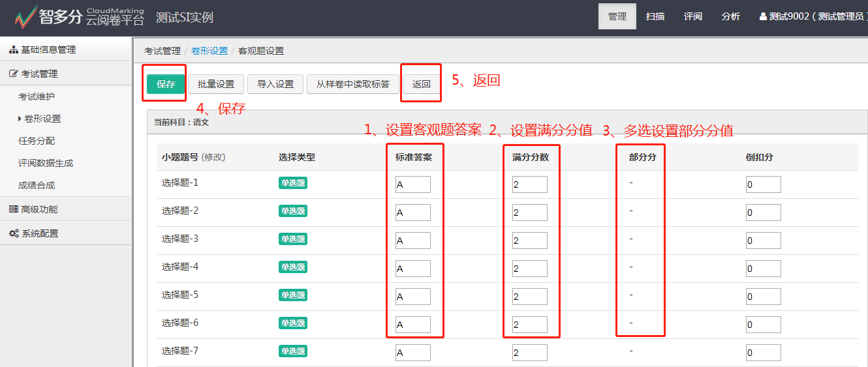This screenshot has height=367, width=868.
Task: Click the 单选题 badge for 选择题-1
Action: 293,183
